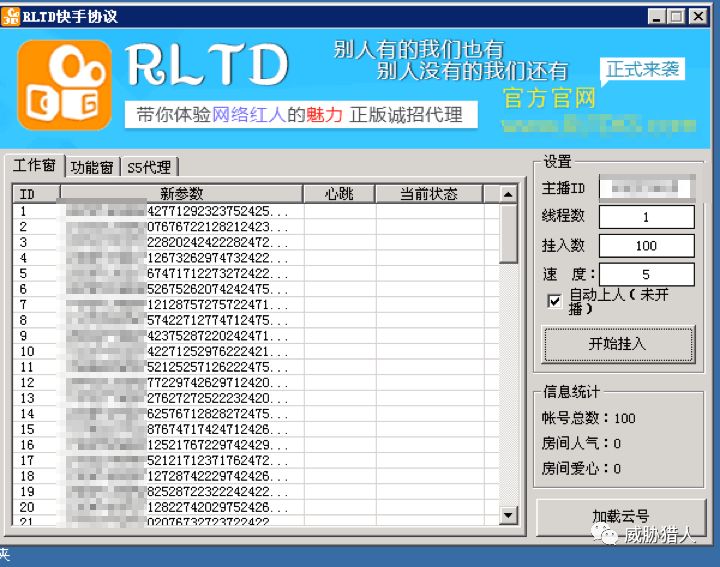The height and width of the screenshot is (567, 720).
Task: Click the list scroll up arrow
Action: click(x=508, y=194)
